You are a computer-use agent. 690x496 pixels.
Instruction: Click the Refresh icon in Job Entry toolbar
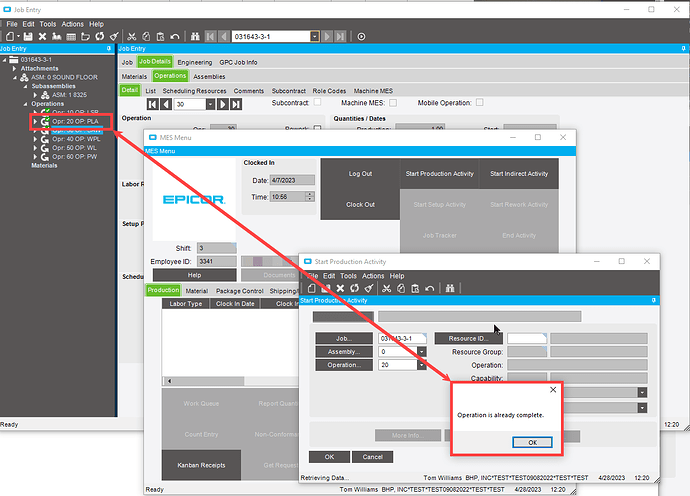coord(100,37)
